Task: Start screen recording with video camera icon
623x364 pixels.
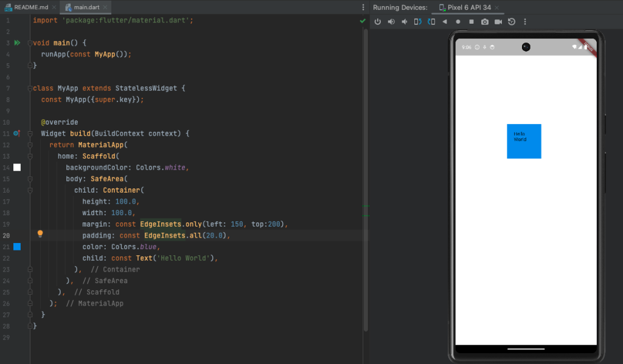Action: point(498,22)
